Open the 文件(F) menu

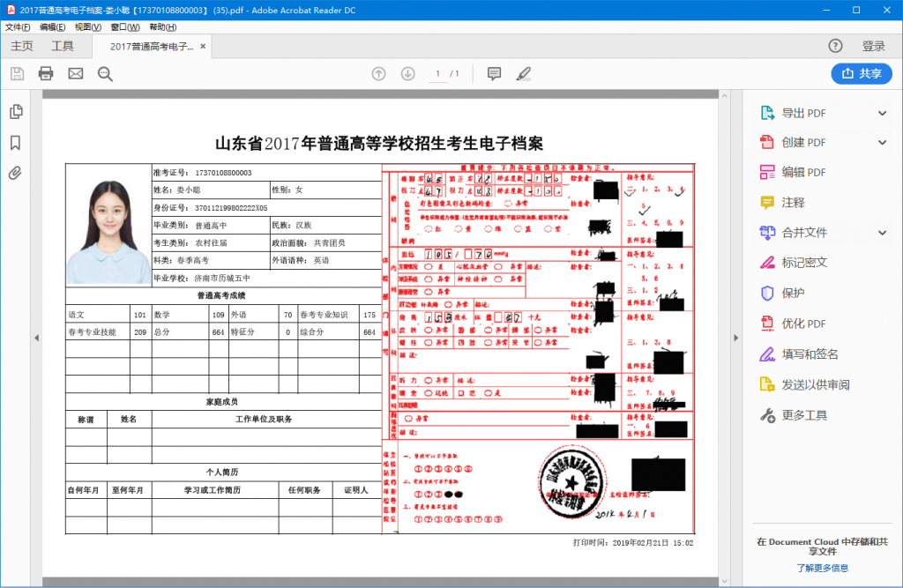pos(18,27)
